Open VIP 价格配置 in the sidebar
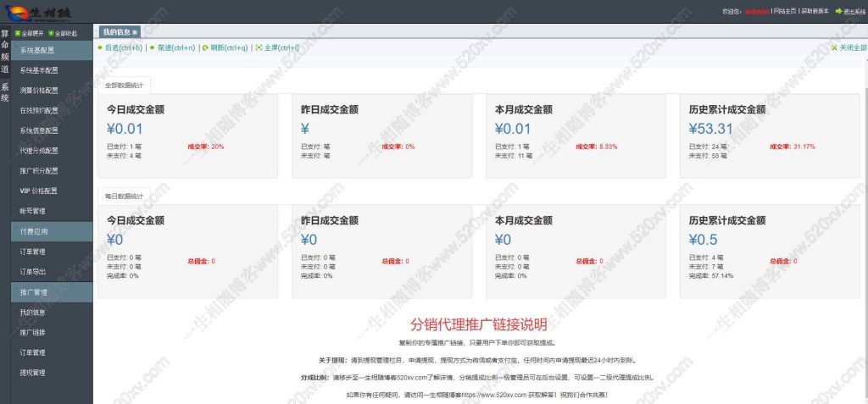Image resolution: width=868 pixels, height=404 pixels. tap(39, 191)
